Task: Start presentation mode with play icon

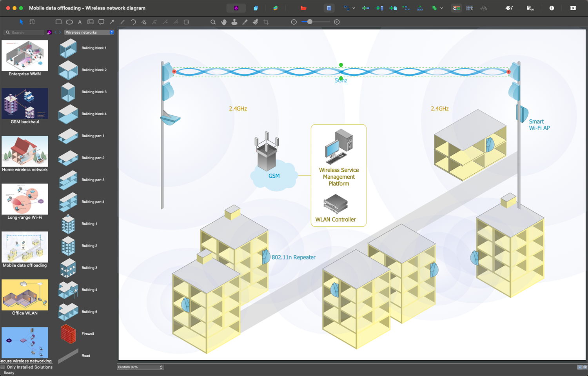Action: 573,8
